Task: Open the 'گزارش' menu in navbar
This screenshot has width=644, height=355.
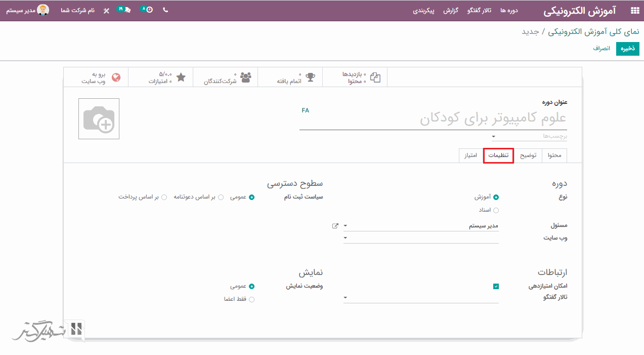Action: (x=451, y=11)
